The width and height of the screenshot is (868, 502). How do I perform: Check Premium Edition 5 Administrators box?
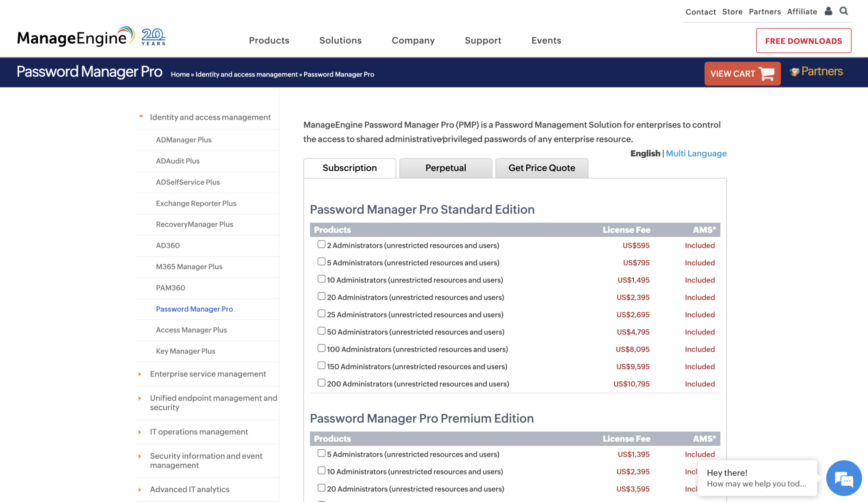tap(321, 453)
